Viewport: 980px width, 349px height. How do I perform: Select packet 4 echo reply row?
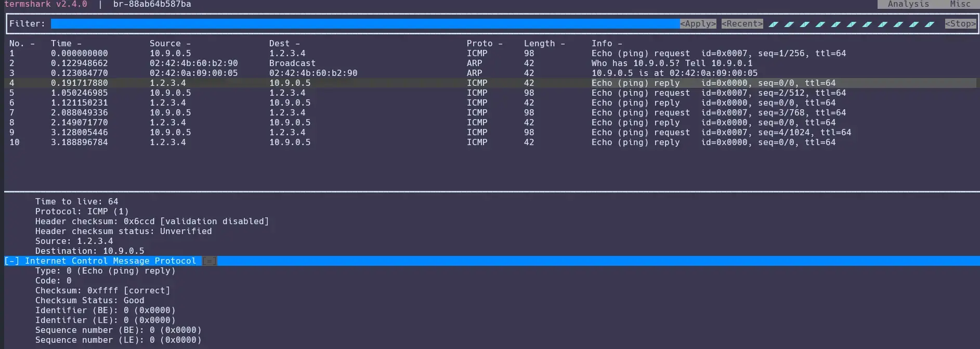click(490, 83)
